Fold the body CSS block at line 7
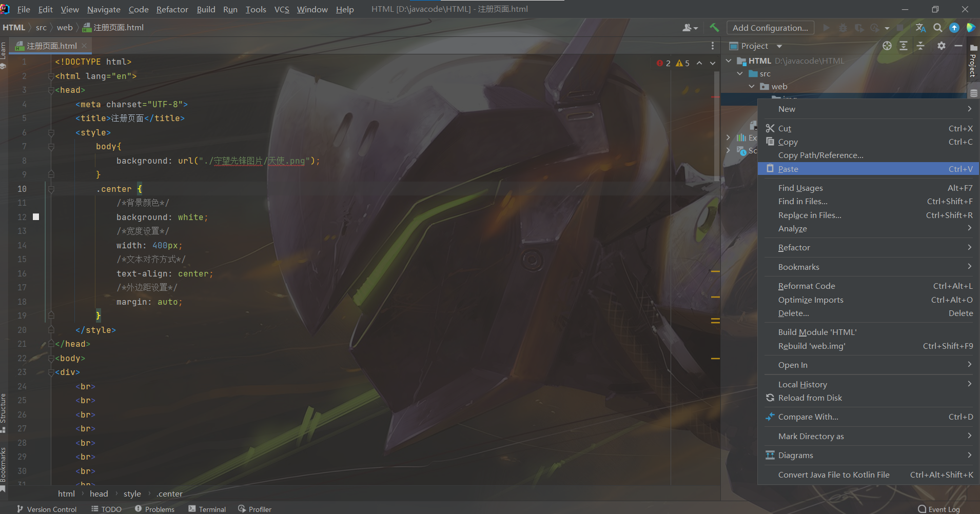 click(51, 147)
